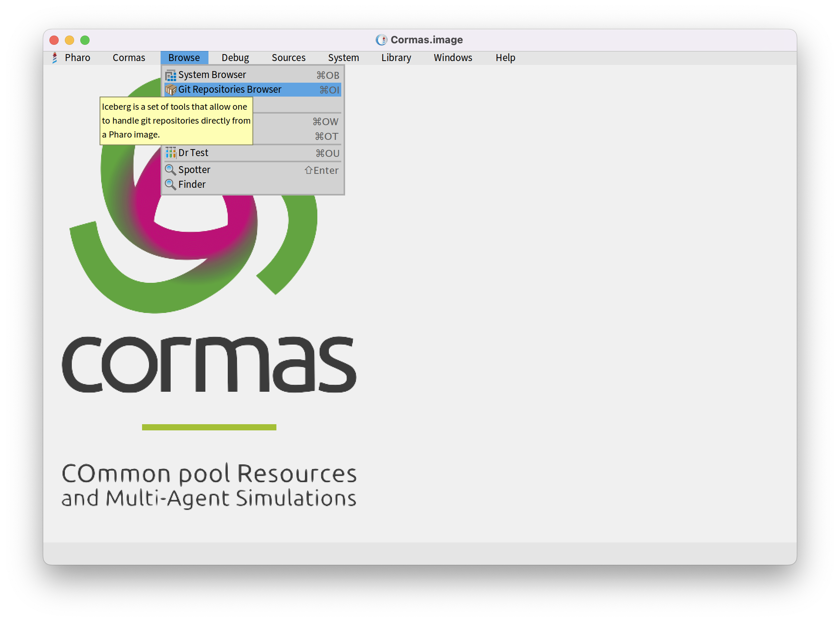Click the Git Repositories package icon

(171, 90)
